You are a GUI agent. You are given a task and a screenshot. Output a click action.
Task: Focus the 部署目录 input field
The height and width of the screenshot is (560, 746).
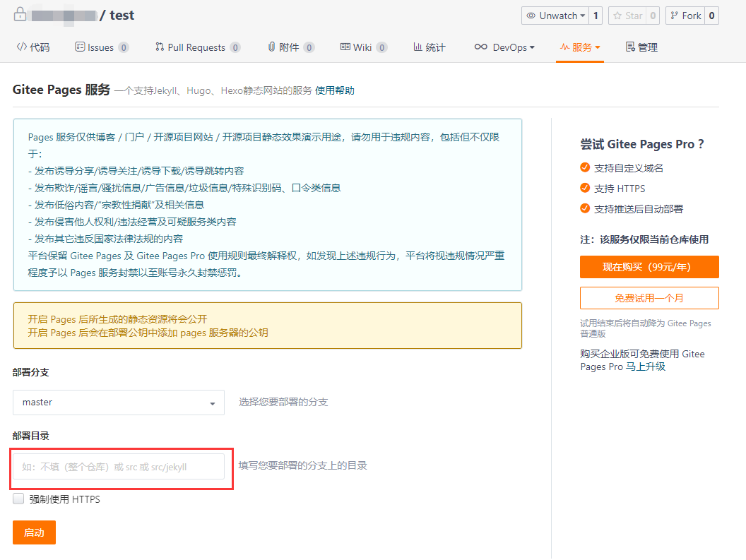pyautogui.click(x=119, y=467)
